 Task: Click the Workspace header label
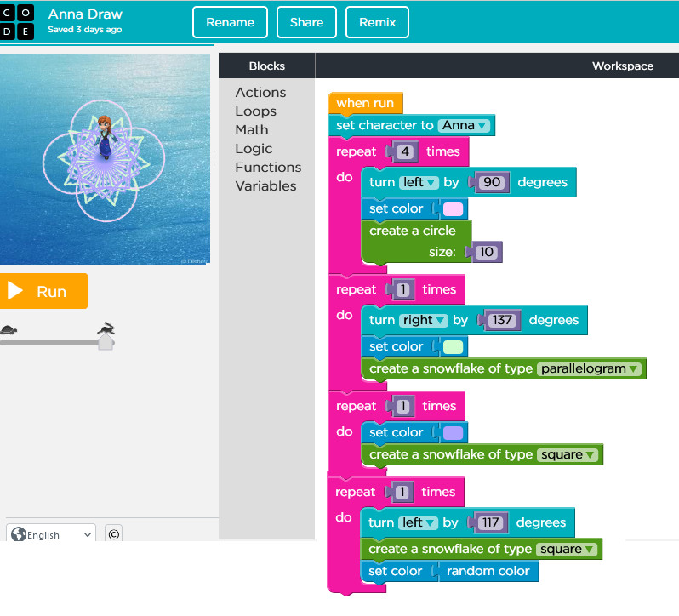click(623, 66)
